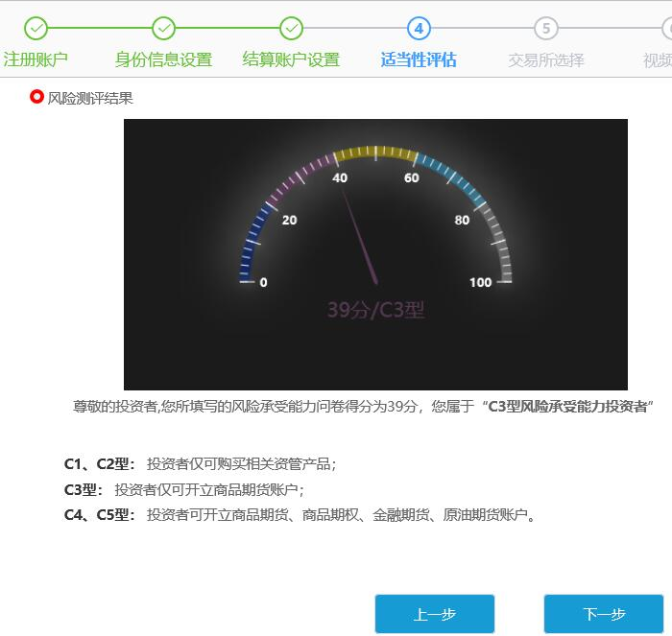Click the gauge label 40

340,177
